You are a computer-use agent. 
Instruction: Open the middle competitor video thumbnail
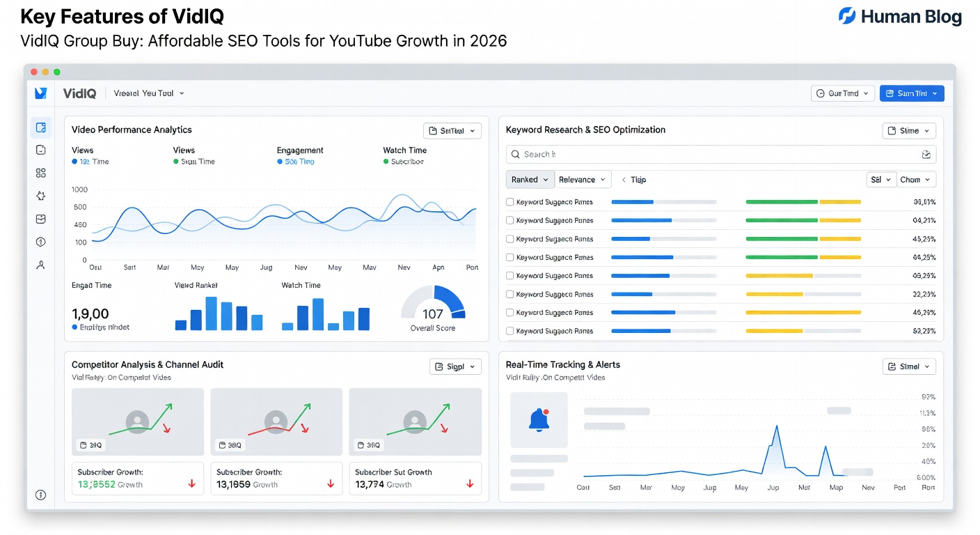(276, 422)
